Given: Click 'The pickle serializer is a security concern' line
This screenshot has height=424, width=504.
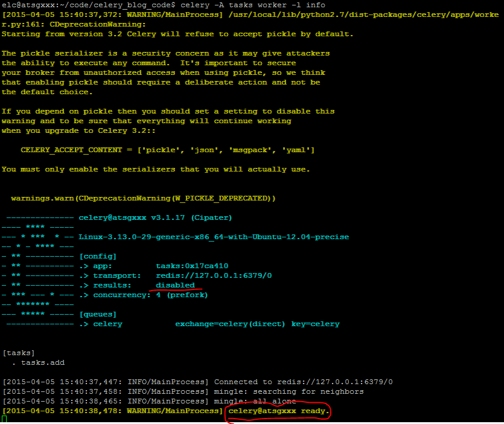Looking at the screenshot, I should 165,53.
